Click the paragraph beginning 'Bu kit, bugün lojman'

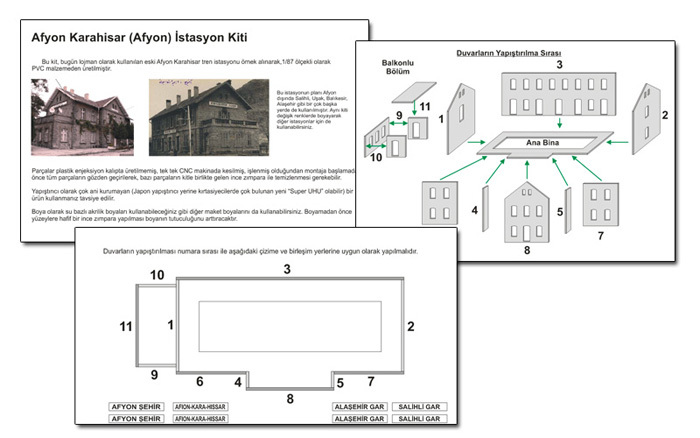point(181,65)
